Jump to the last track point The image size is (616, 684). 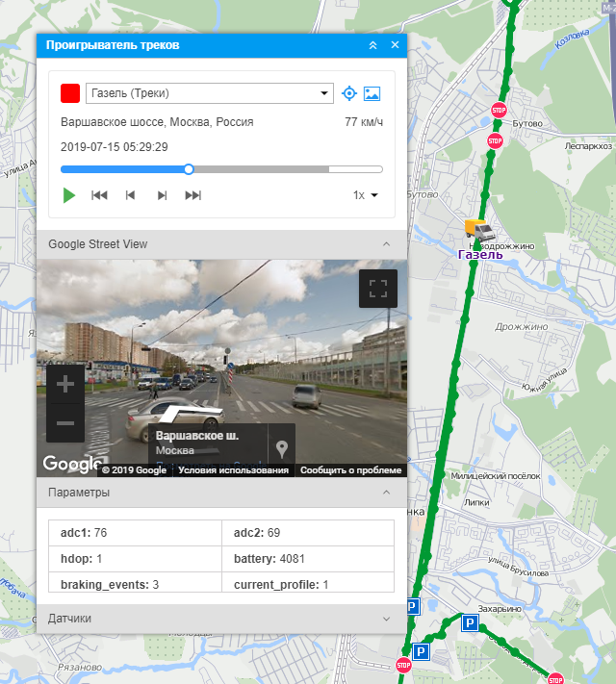click(192, 195)
